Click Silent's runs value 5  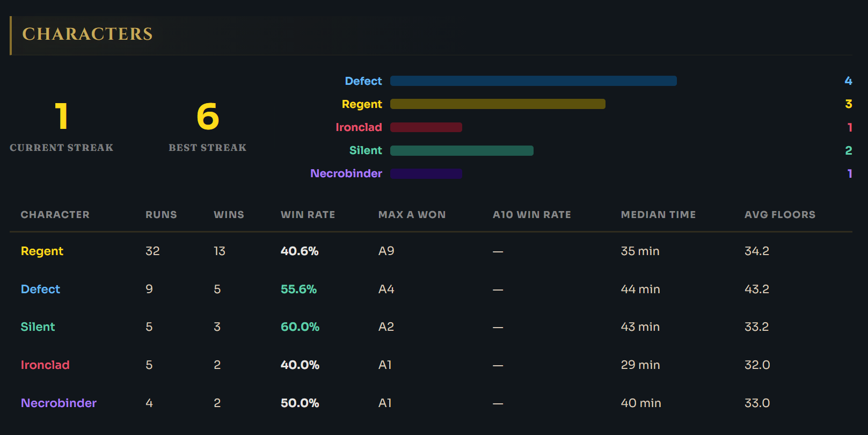149,327
